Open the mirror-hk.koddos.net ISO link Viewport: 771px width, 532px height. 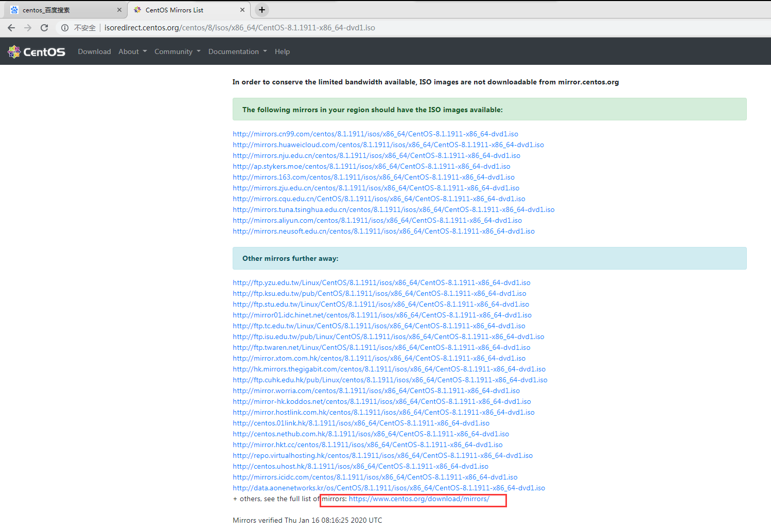tap(382, 401)
